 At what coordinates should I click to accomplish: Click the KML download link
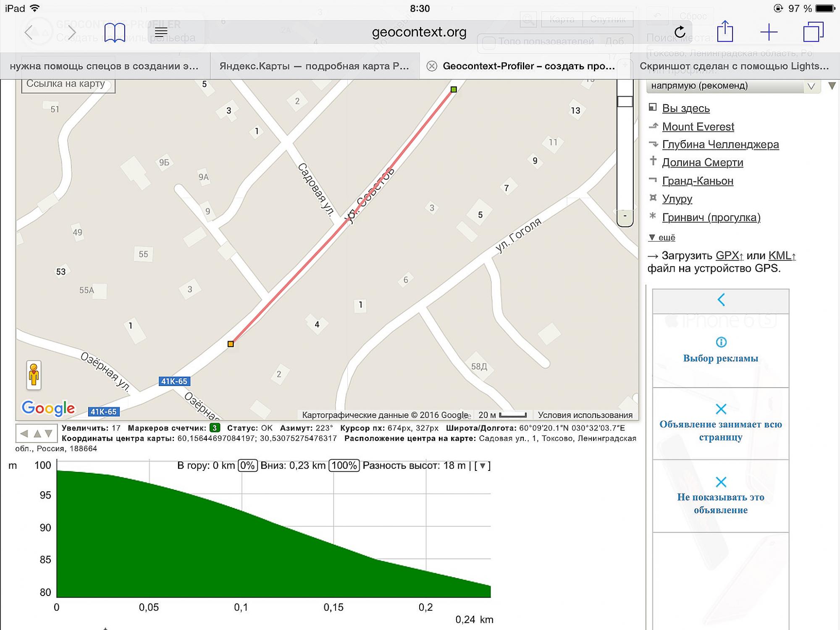coord(782,255)
